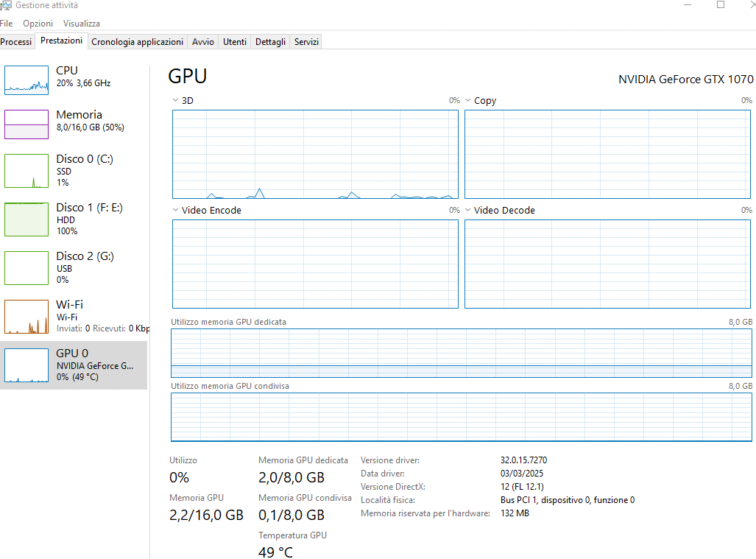Click the 'Utilizzo memoria GPU condivisa' label
Image resolution: width=756 pixels, height=559 pixels.
coord(230,386)
